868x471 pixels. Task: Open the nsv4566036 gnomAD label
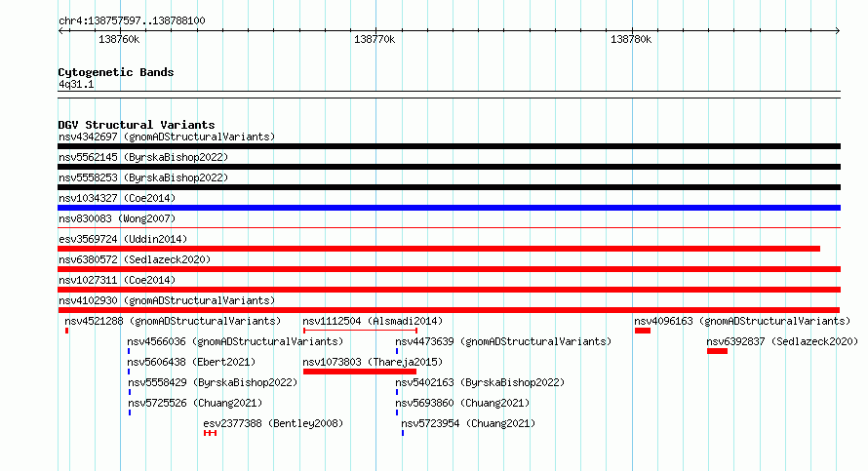click(235, 341)
